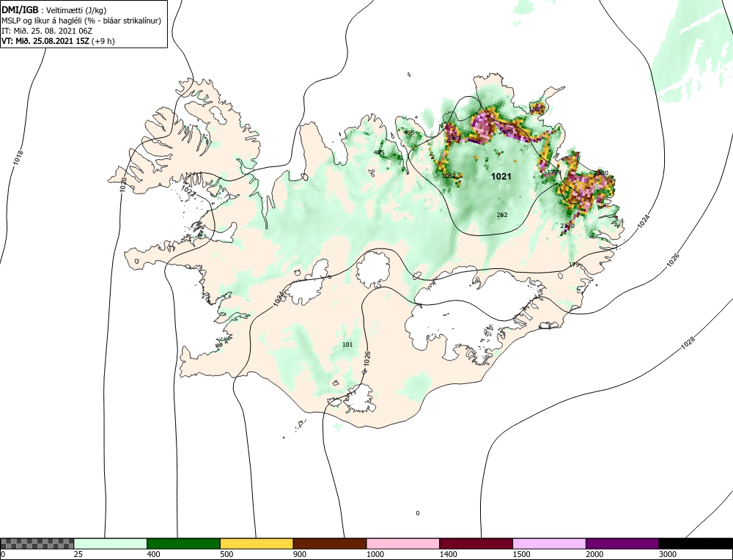Screen dimensions: 733x560
Task: Click the CAPE value 405
Action: pos(379,152)
